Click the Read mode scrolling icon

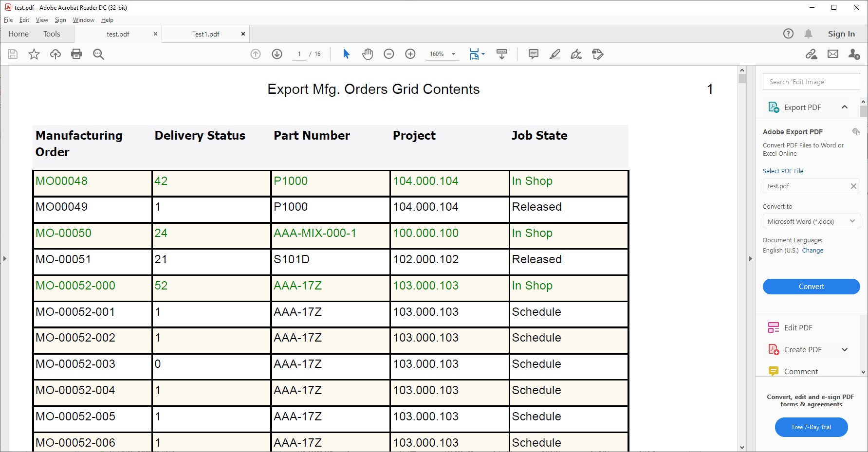[x=502, y=54]
